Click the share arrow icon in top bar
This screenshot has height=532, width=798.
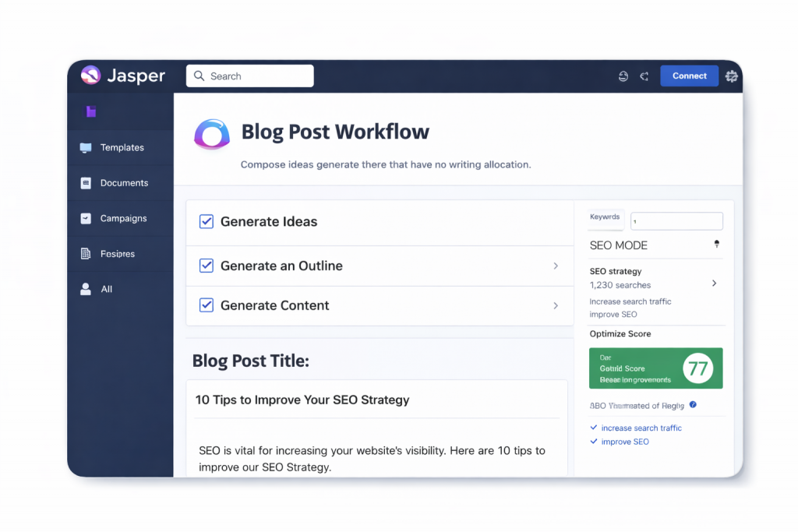click(x=644, y=76)
